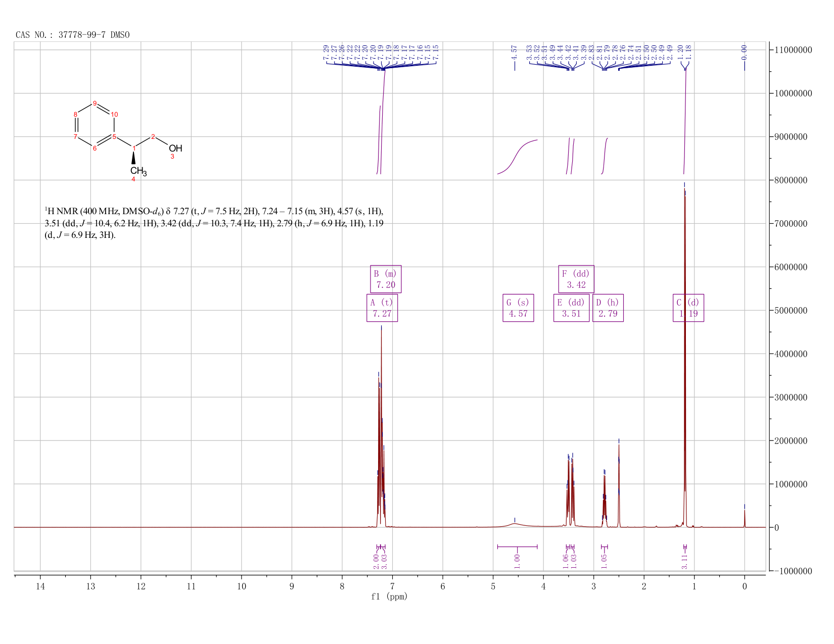Click the CAS NO.: 37778-99-7 DMSO title
This screenshot has height=644, width=834.
(x=73, y=35)
